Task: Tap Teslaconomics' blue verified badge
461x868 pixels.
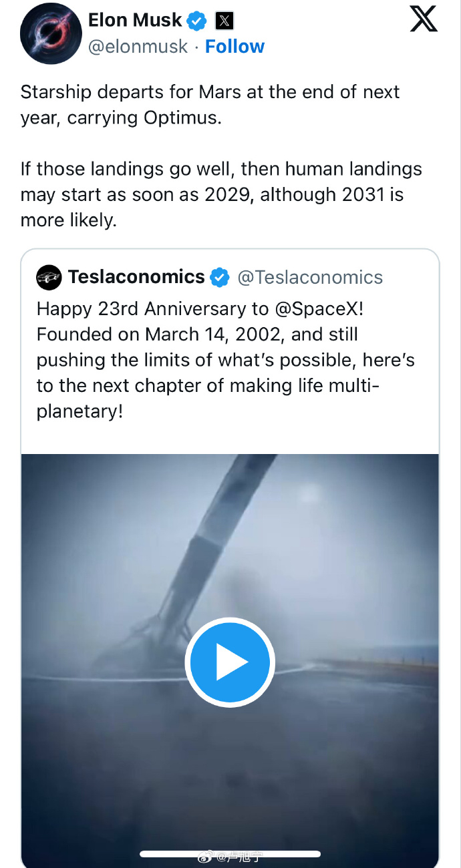Action: point(219,277)
